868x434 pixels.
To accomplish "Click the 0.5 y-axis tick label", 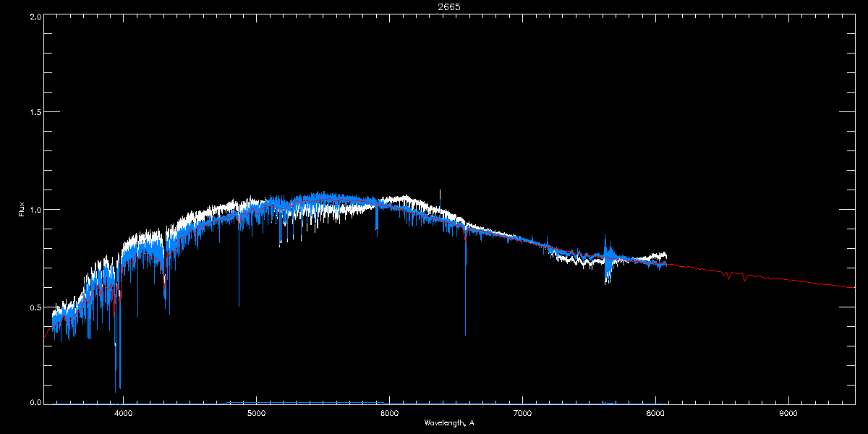I will (34, 307).
